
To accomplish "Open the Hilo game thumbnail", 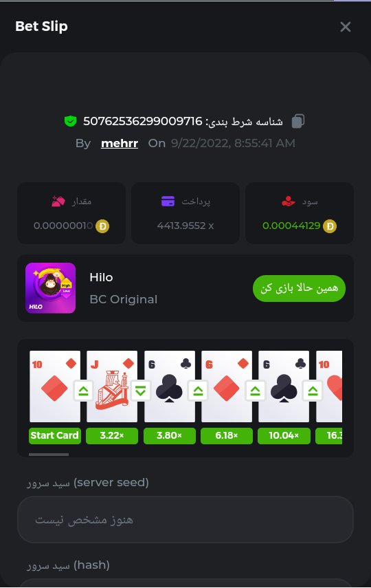I will (x=51, y=288).
